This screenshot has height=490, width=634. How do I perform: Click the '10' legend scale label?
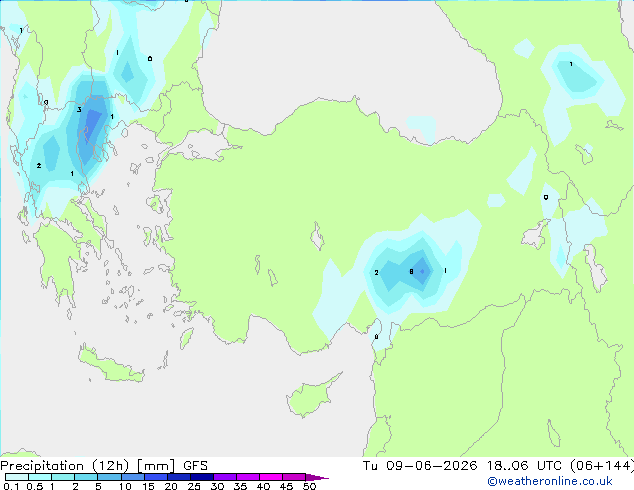coord(125,486)
